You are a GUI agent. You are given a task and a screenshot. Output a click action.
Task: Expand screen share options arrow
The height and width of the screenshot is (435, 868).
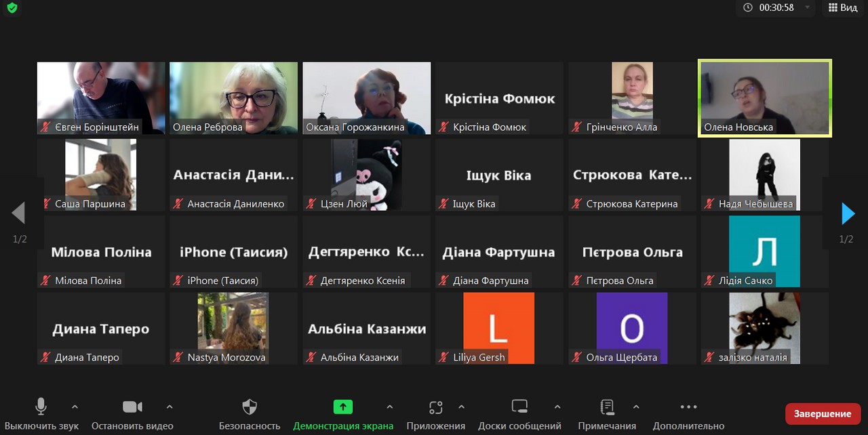coord(389,407)
